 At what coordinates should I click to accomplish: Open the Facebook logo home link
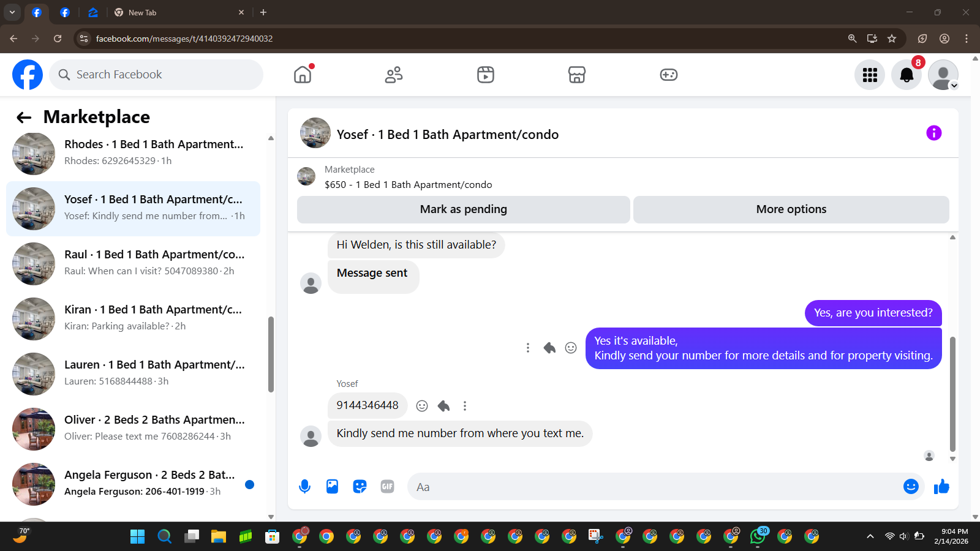point(28,75)
